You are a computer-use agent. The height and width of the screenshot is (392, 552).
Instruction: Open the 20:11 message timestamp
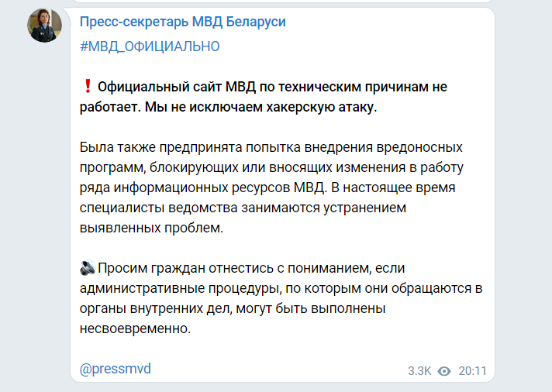[472, 371]
